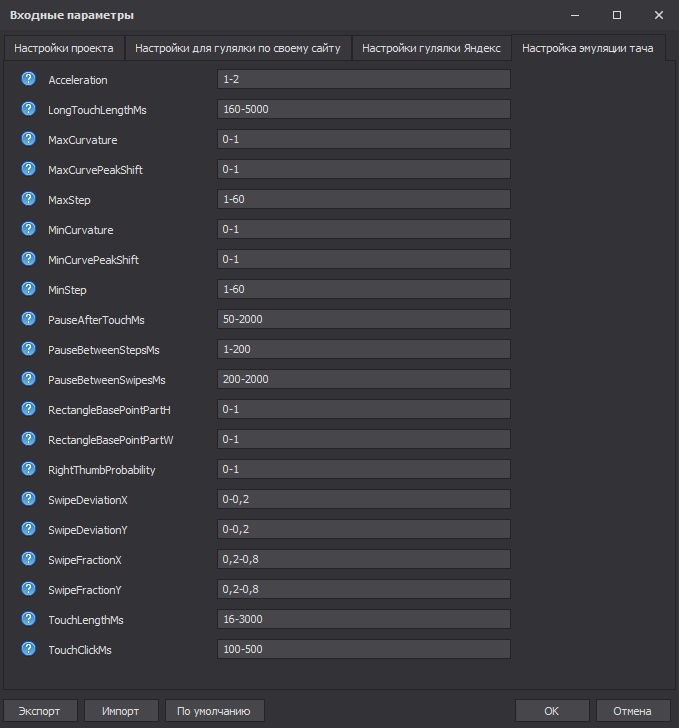Close the Входные параметры dialog
Screen dimensions: 679x728
coord(659,15)
